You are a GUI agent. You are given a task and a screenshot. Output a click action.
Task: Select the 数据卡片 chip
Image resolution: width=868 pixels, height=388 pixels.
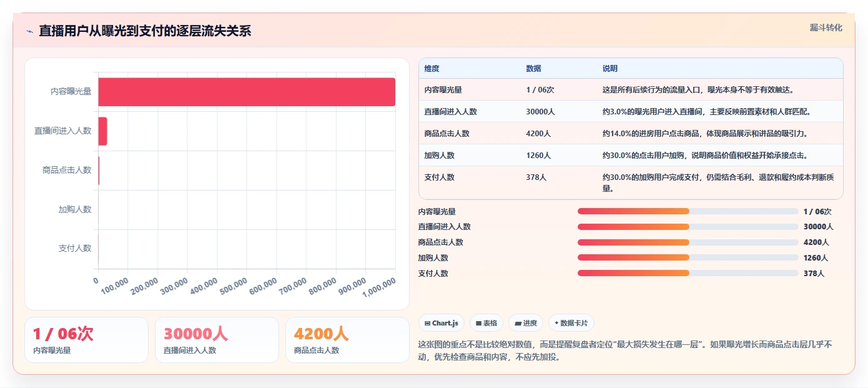coord(571,323)
